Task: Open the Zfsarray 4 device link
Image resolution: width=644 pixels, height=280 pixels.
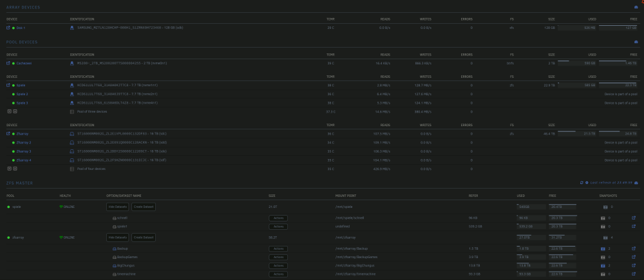Action: (x=24, y=160)
